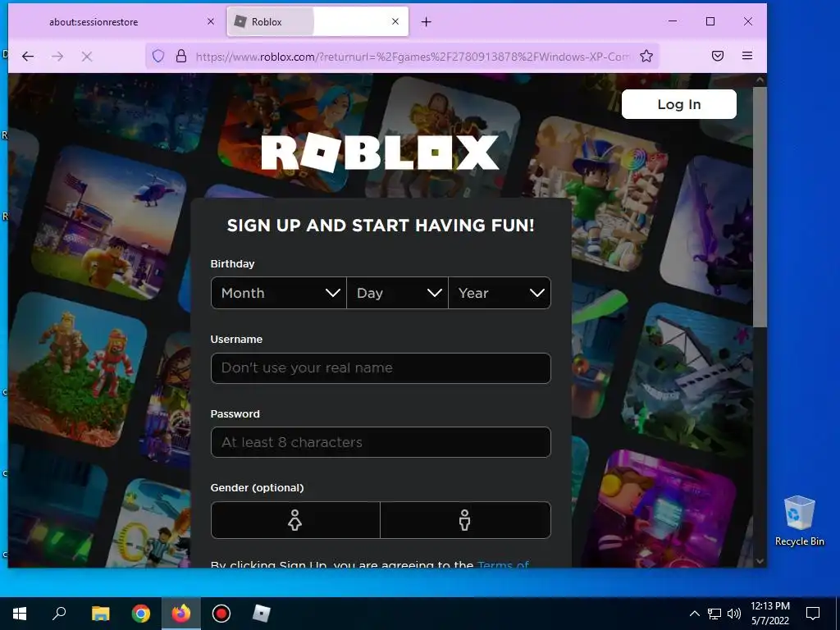840x630 pixels.
Task: Open the notification center icon
Action: (x=813, y=614)
